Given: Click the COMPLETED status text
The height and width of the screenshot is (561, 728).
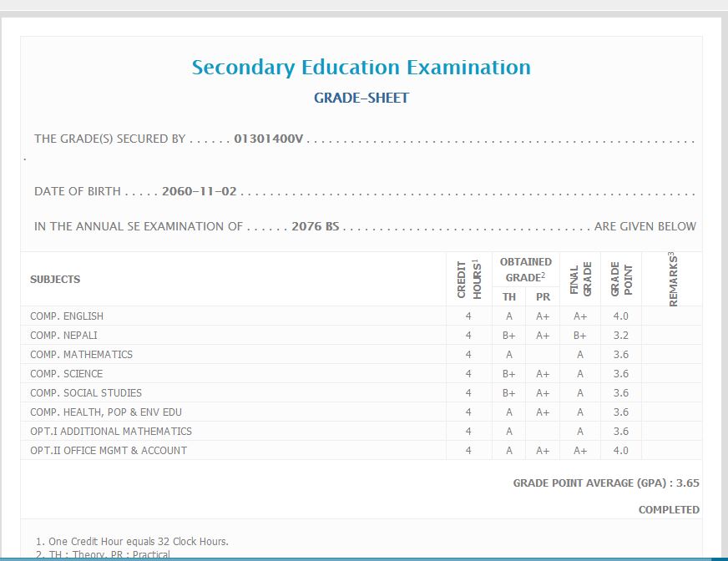Looking at the screenshot, I should point(669,510).
